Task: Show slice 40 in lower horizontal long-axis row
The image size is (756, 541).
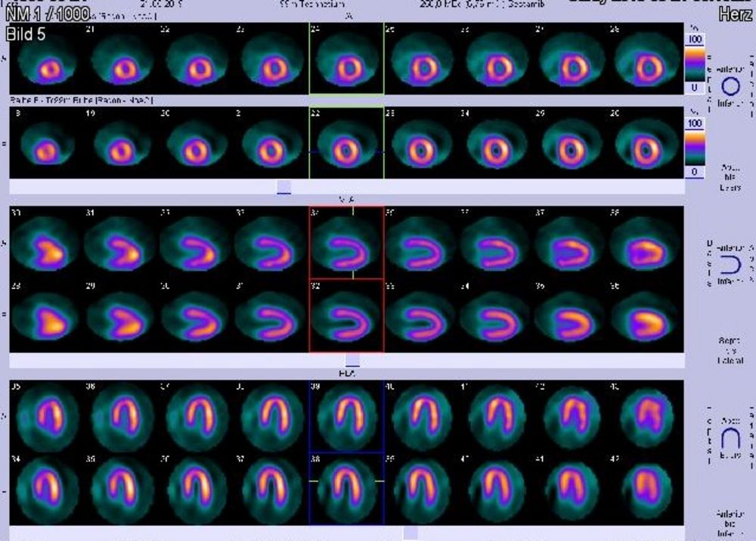Action: (x=497, y=489)
